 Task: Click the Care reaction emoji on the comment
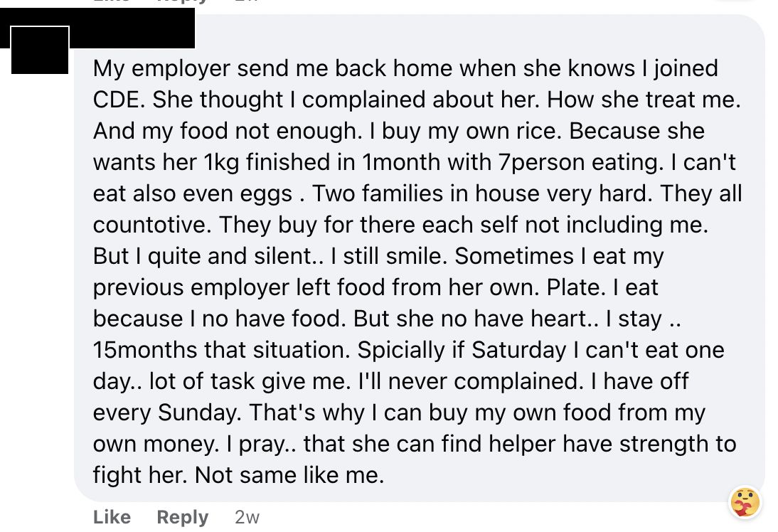(x=745, y=501)
